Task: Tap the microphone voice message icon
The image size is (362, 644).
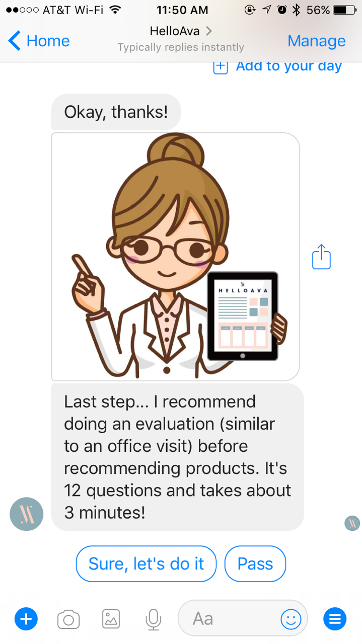Action: point(153,619)
